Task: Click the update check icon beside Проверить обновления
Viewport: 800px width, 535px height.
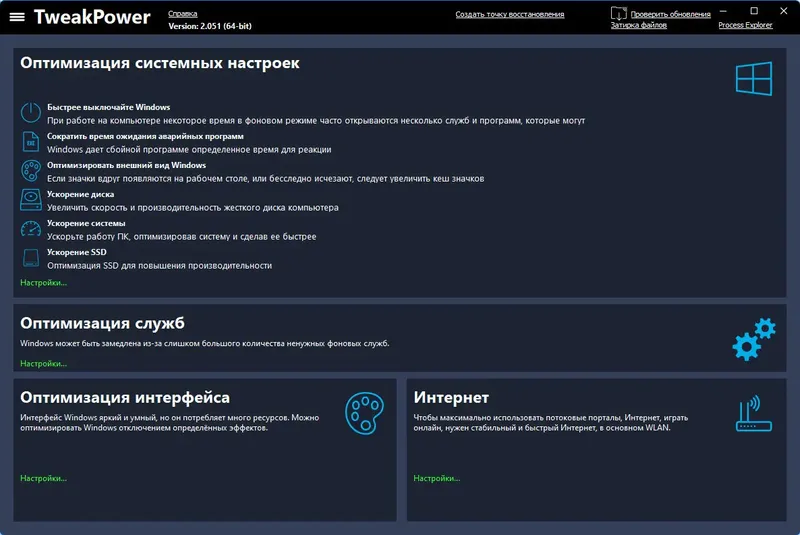Action: 618,14
